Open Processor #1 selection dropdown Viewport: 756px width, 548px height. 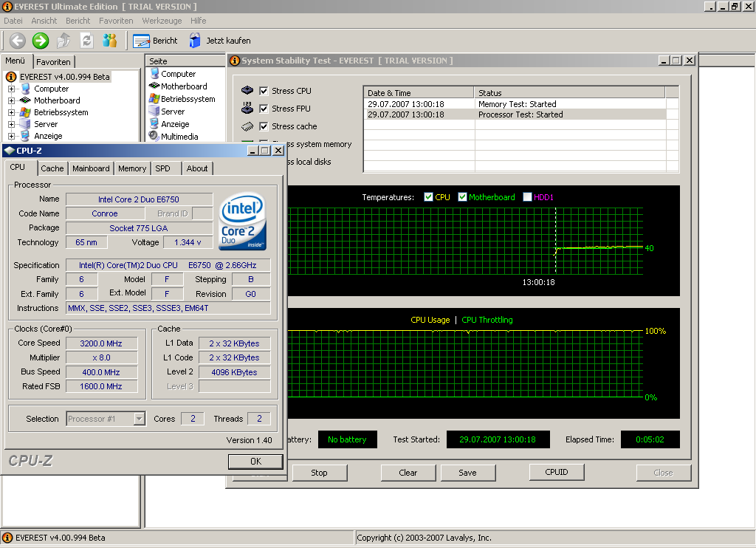[x=139, y=419]
